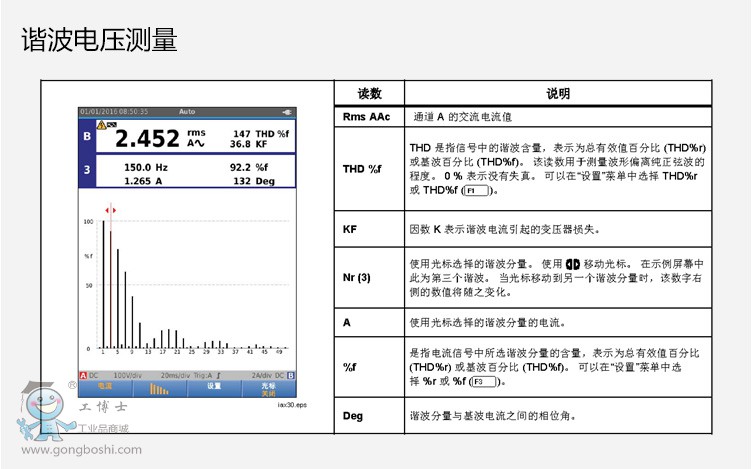Select the bar graph softkey icon

tap(161, 386)
